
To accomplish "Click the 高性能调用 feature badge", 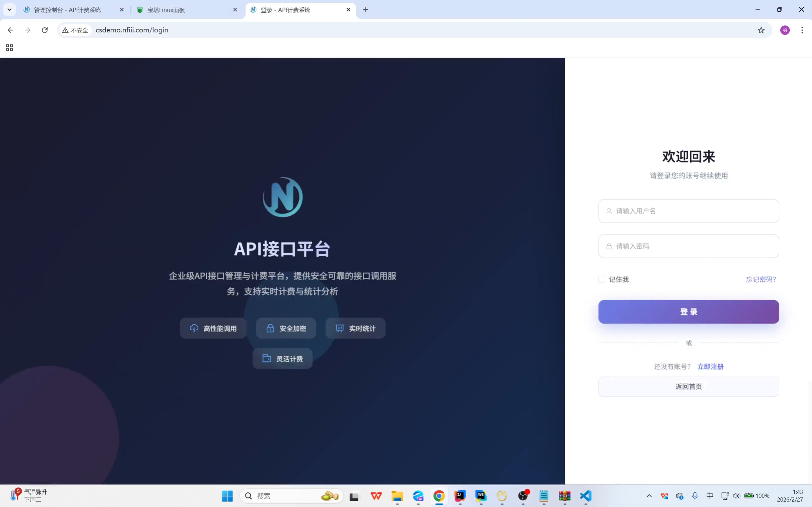I will [x=213, y=328].
